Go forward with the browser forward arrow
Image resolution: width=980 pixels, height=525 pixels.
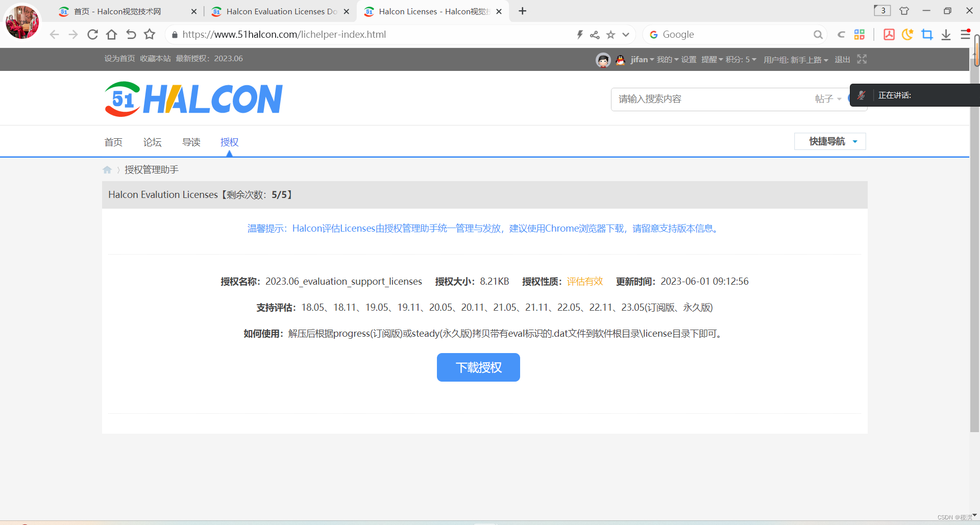73,35
